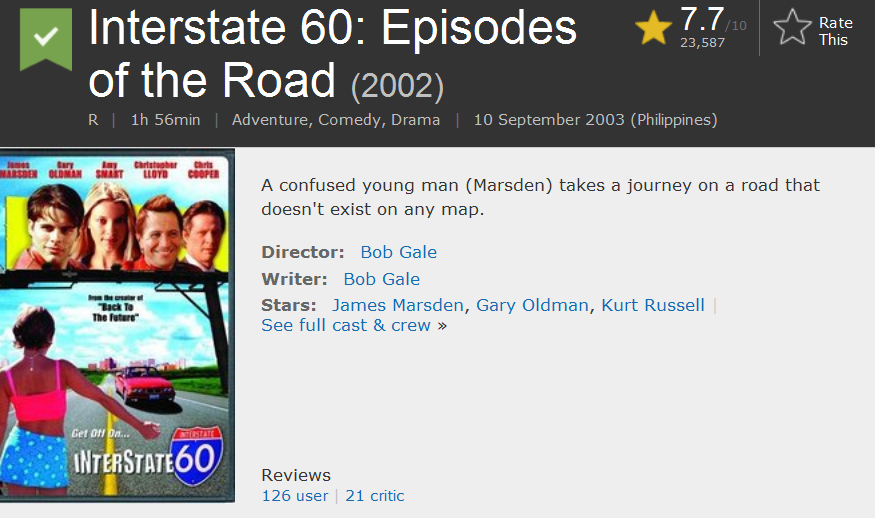Open James Marsden's profile

point(398,305)
